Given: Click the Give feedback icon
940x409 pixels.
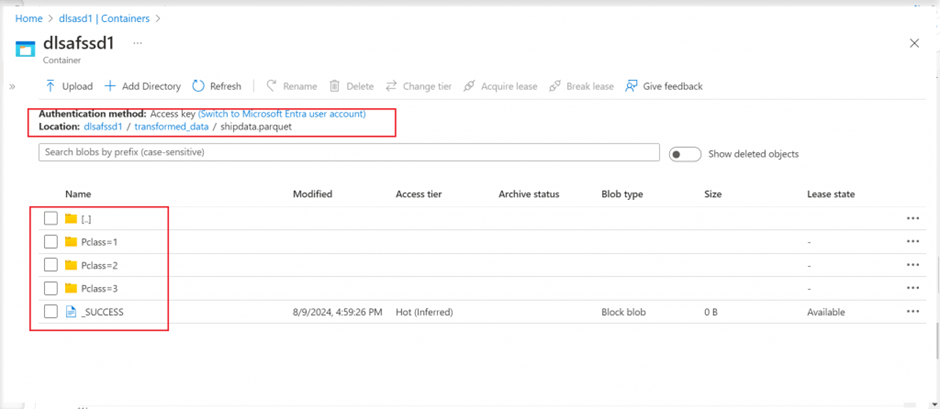Looking at the screenshot, I should [x=631, y=87].
